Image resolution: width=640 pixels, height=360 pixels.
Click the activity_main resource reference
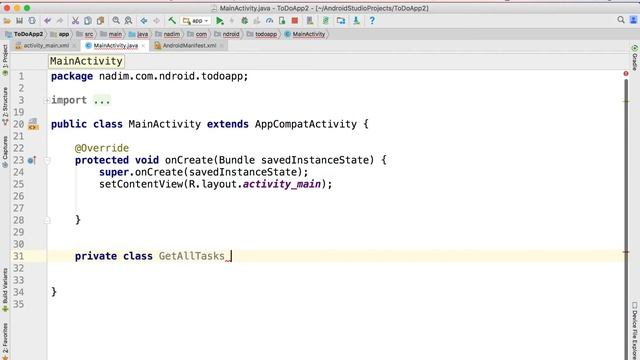[x=282, y=184]
